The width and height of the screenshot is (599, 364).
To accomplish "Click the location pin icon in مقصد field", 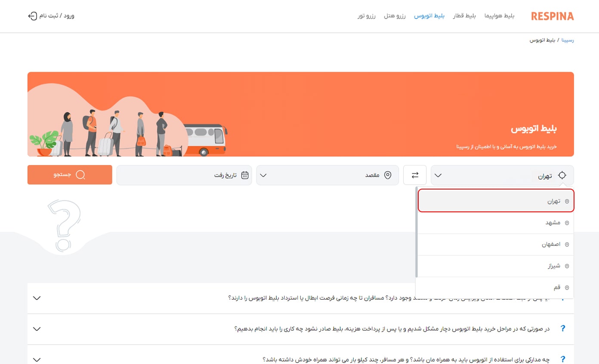I will point(387,175).
